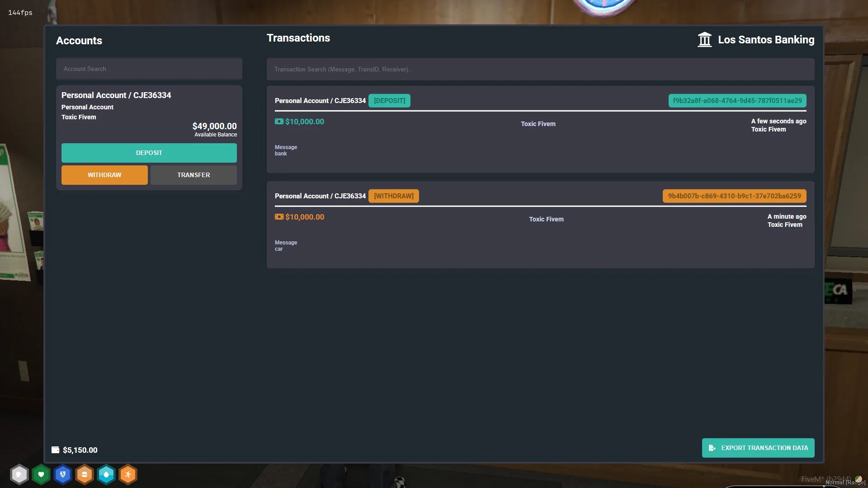Focus the Account Search field
Image resolution: width=868 pixels, height=488 pixels.
click(x=149, y=69)
